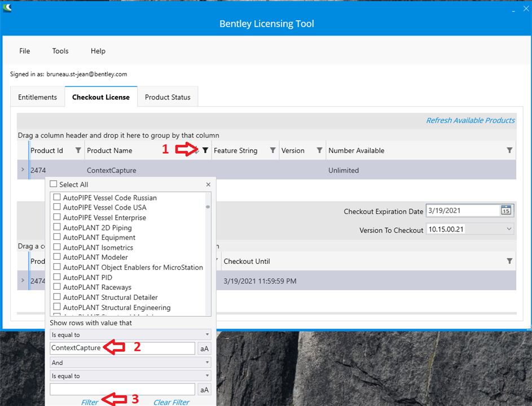The width and height of the screenshot is (532, 406).
Task: Open the Checkout Until column filter icon
Action: coord(509,261)
